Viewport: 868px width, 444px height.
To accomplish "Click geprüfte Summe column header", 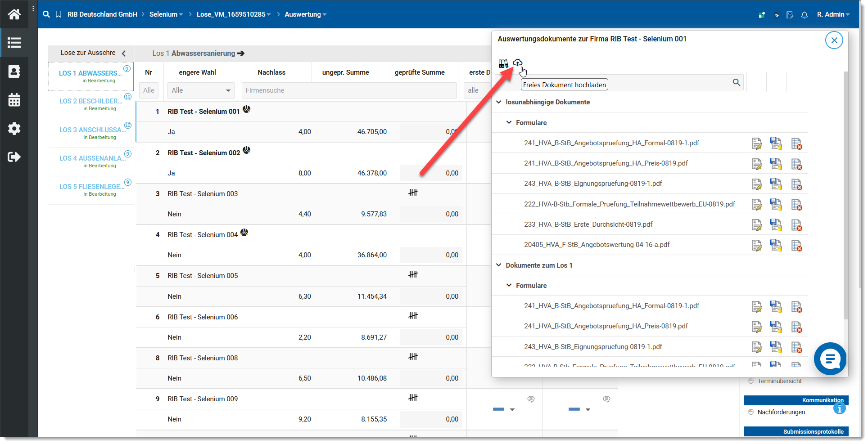I will point(420,72).
